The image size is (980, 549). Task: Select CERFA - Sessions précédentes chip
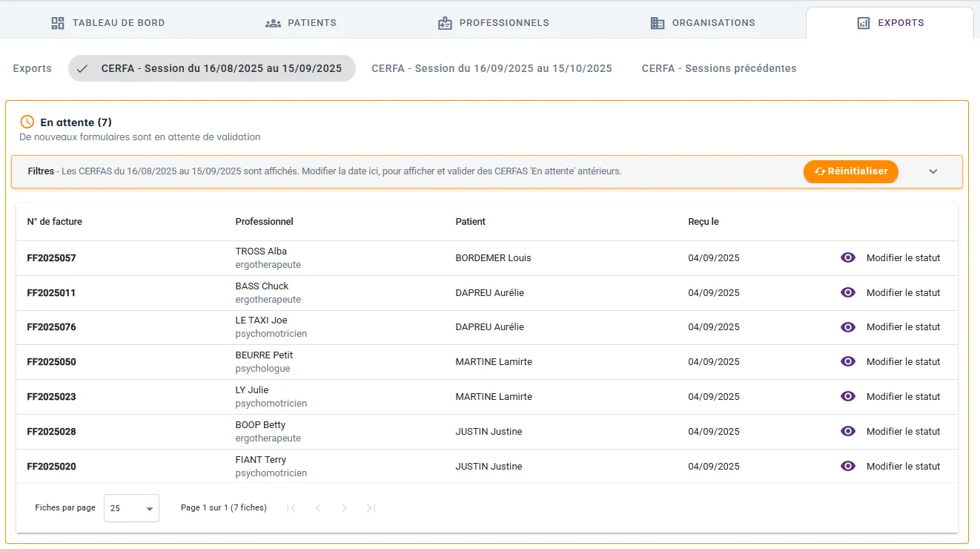pos(718,68)
